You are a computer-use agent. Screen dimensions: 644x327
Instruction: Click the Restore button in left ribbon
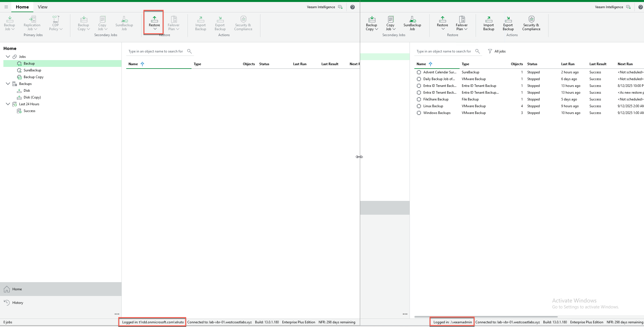point(154,22)
